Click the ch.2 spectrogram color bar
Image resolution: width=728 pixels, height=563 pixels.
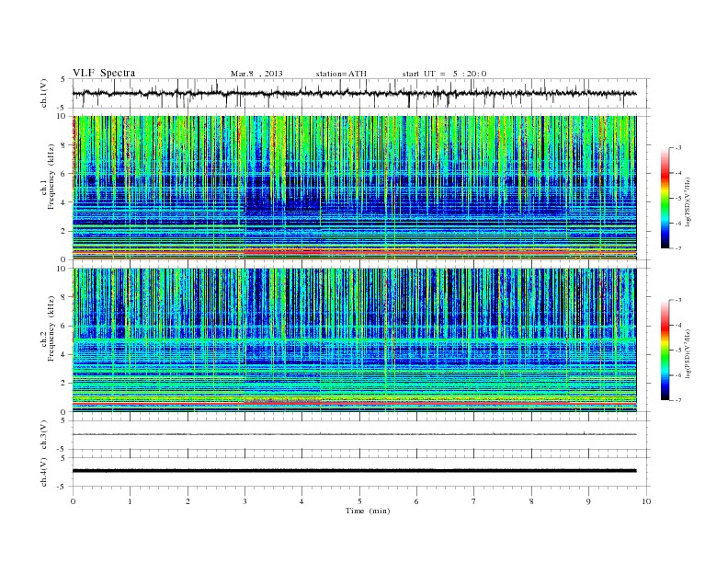tap(665, 350)
